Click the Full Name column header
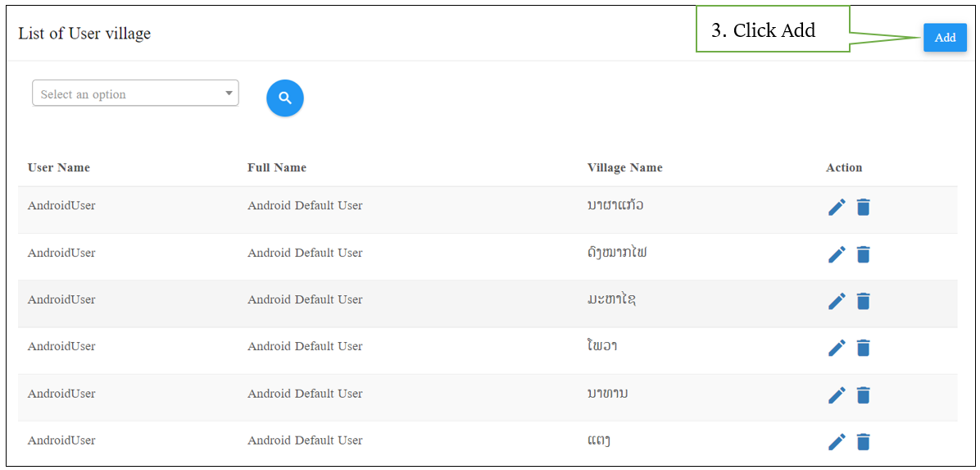980x470 pixels. point(277,167)
